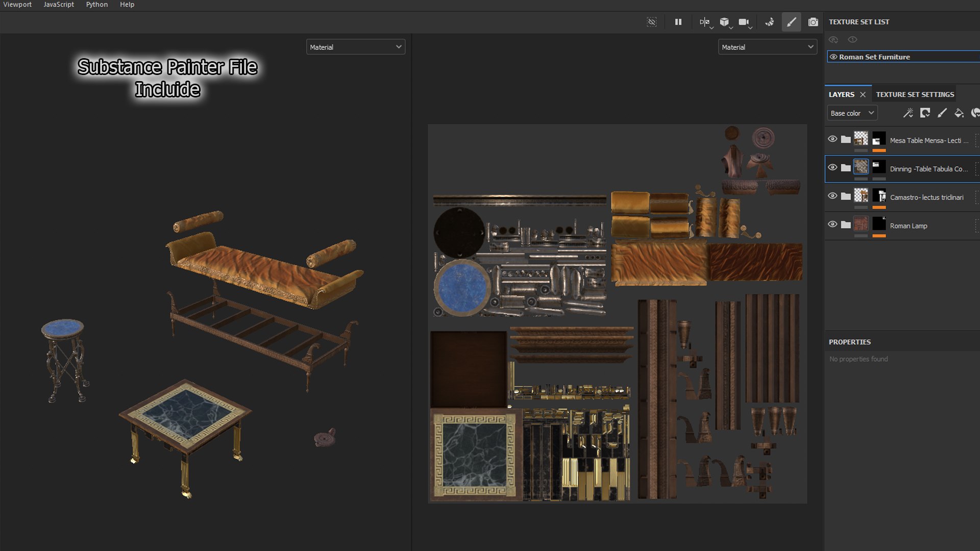Click the Roman Lamp layer name
Viewport: 980px width, 551px height.
click(909, 226)
